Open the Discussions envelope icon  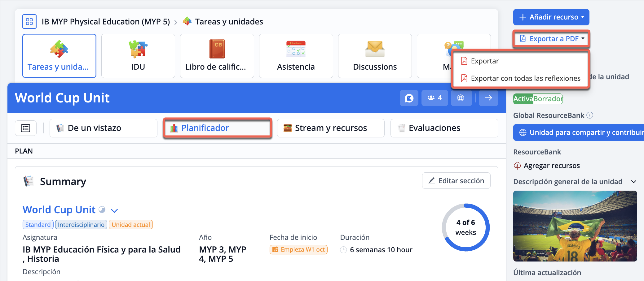(x=375, y=49)
